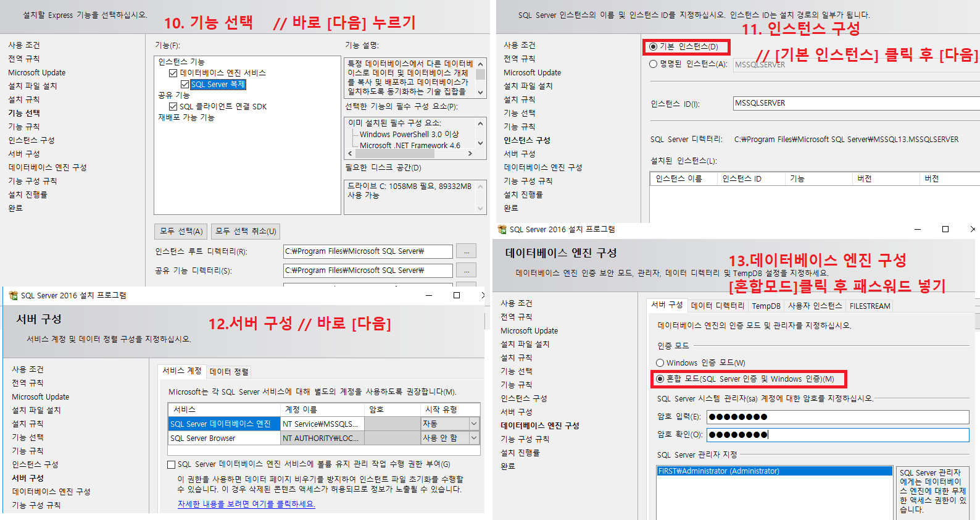Enable 볼륨 유지 관리 작업 수행 권한 부여 checkbox
Screen dimensions: 980x520
(172, 464)
